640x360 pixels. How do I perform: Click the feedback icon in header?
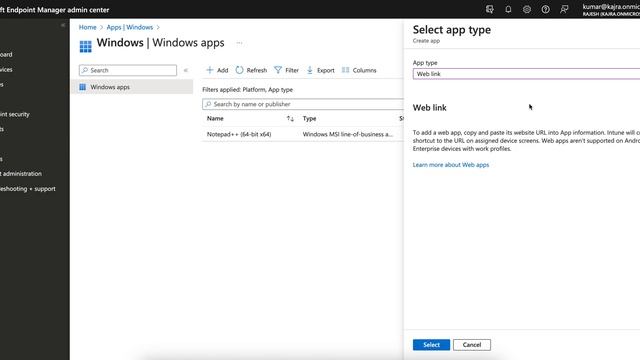point(564,9)
